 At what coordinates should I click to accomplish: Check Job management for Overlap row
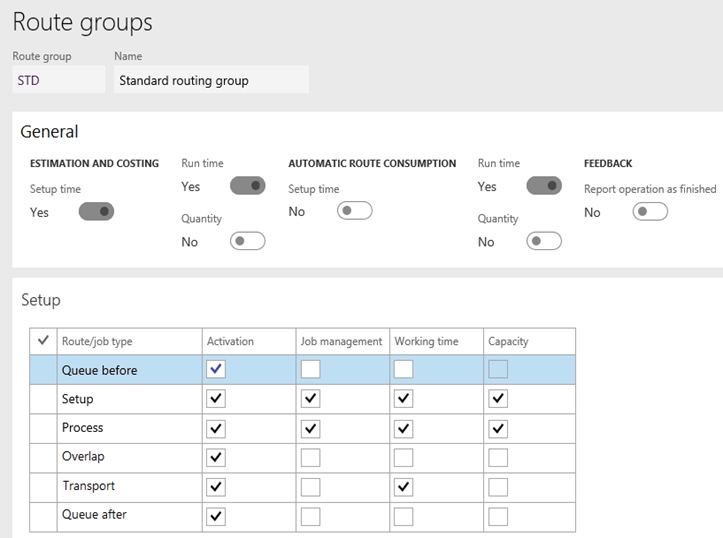[x=310, y=458]
